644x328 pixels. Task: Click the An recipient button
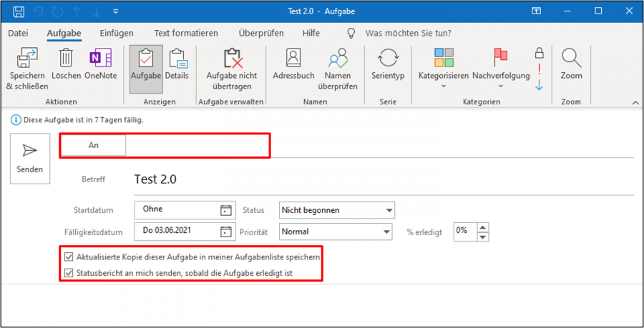point(94,145)
